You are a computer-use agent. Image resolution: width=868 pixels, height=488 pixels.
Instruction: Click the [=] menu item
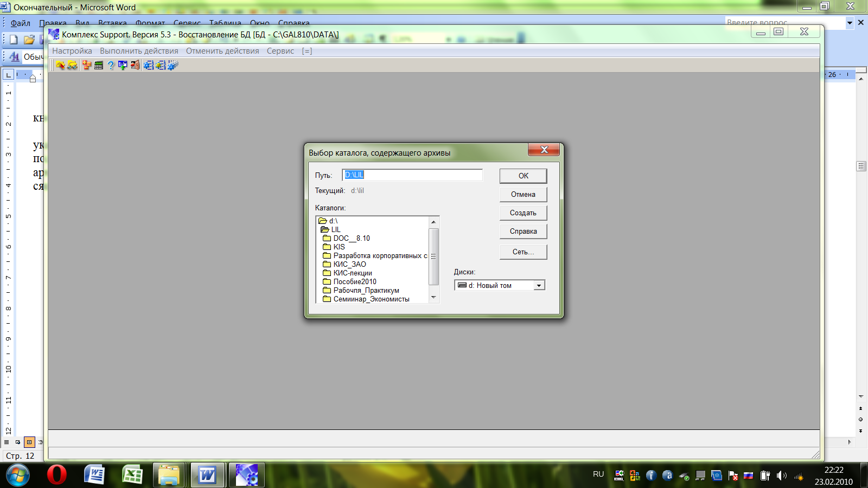(307, 51)
